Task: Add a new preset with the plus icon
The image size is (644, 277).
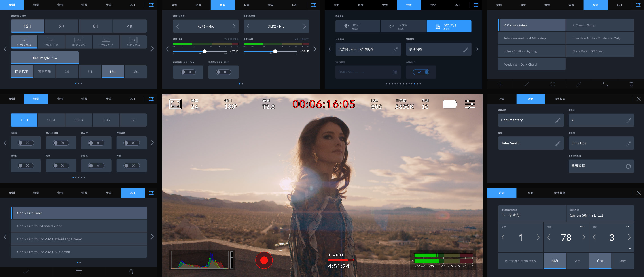Action: [500, 84]
